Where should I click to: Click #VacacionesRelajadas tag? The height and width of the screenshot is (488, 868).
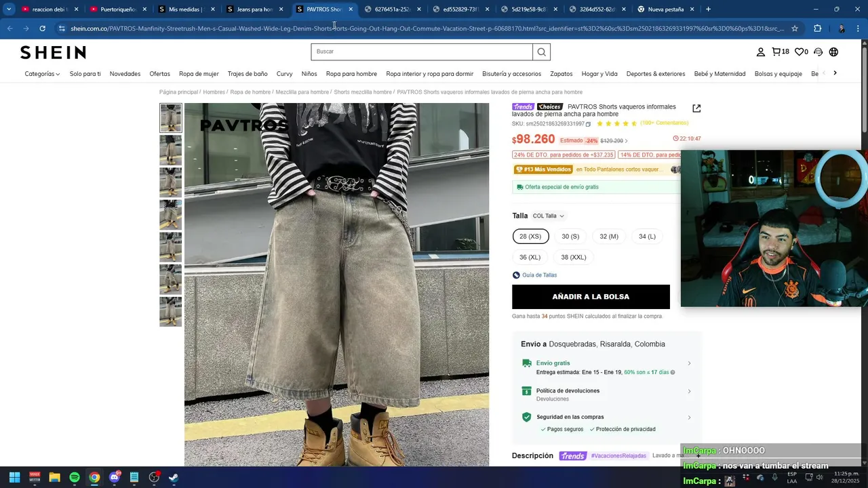618,456
